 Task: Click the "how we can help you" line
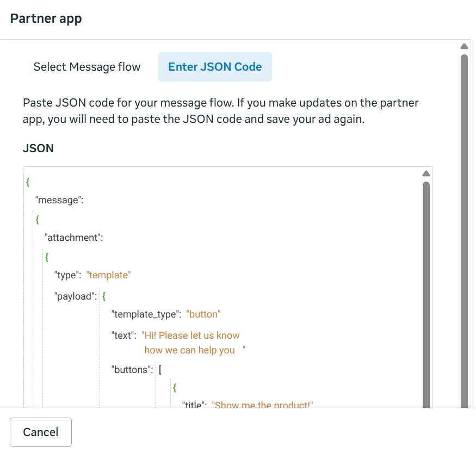(189, 350)
